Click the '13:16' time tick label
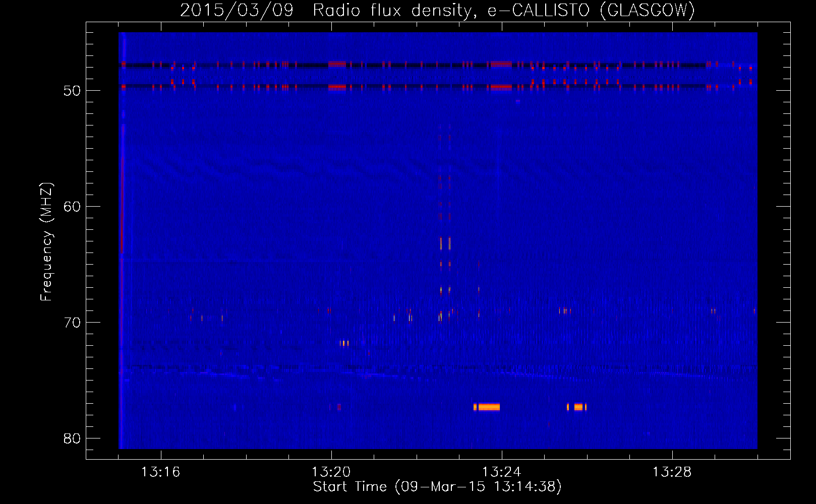The image size is (816, 504). (x=160, y=472)
